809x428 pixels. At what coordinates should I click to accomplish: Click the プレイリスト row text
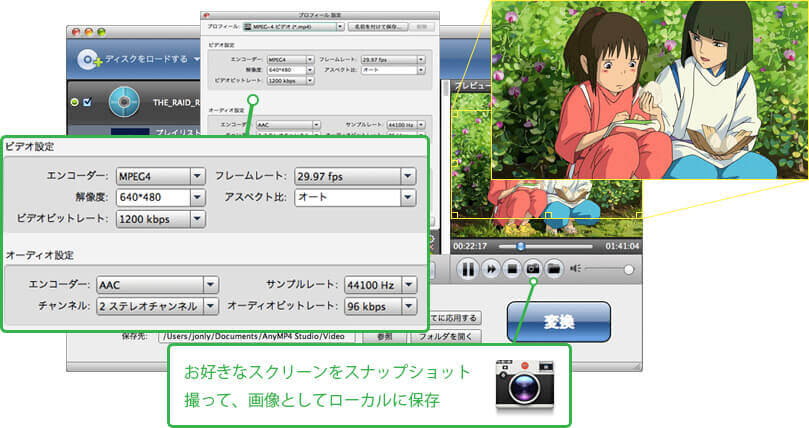click(178, 133)
